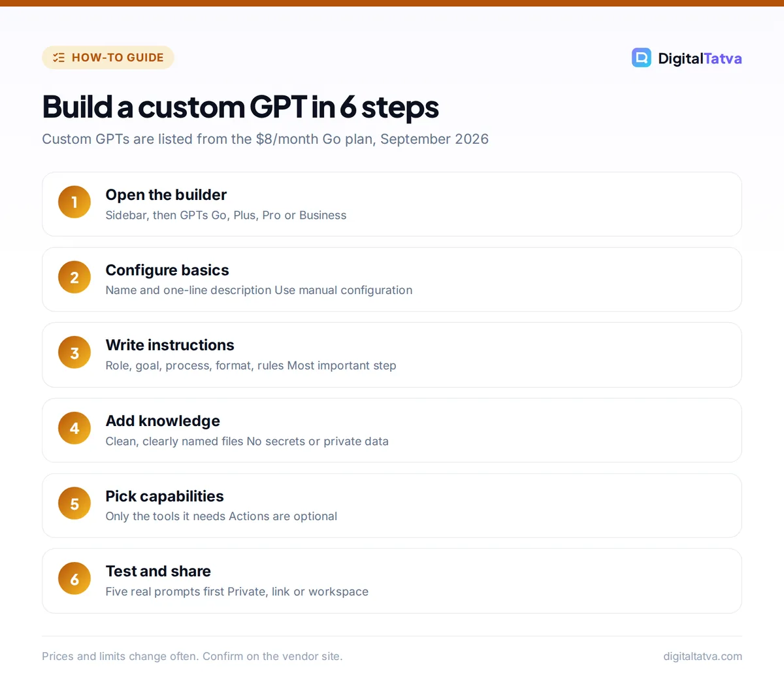This screenshot has height=694, width=784.
Task: Select the 'Test and share' step title
Action: (158, 571)
